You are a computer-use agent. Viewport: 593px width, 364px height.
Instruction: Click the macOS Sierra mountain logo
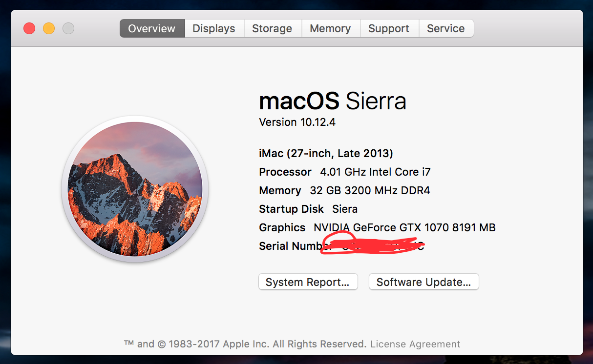pos(135,189)
